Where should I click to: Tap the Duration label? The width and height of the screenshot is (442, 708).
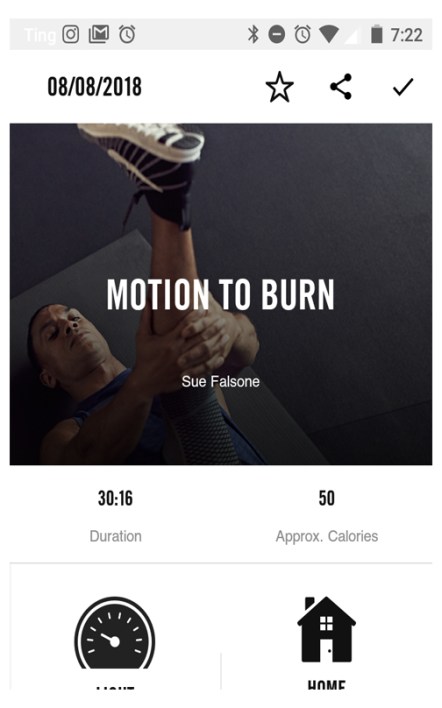(x=116, y=536)
